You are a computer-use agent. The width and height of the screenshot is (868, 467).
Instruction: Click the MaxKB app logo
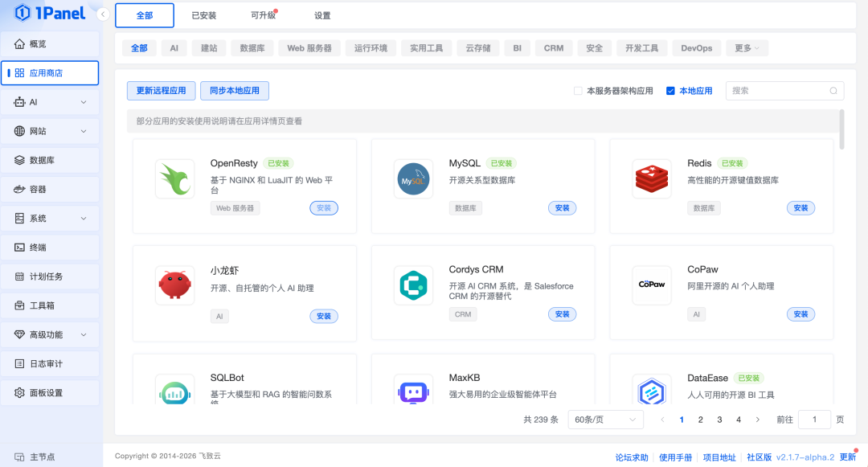click(412, 391)
